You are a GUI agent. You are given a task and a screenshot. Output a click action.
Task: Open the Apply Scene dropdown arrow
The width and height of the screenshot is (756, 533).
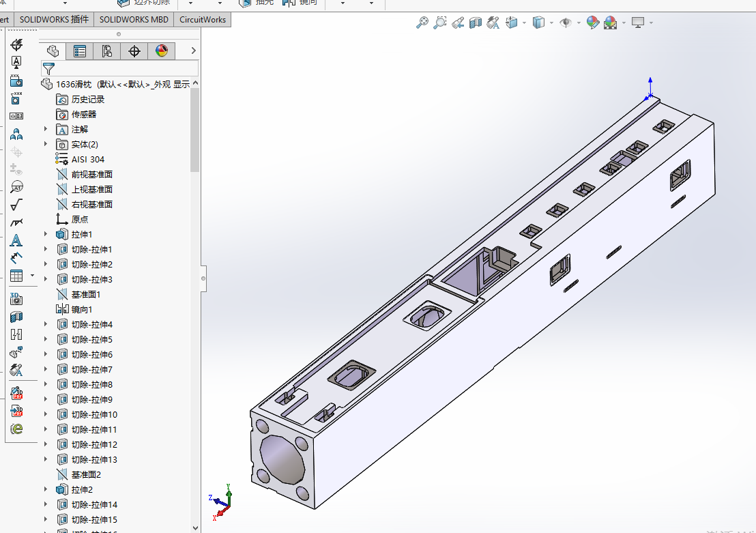624,23
